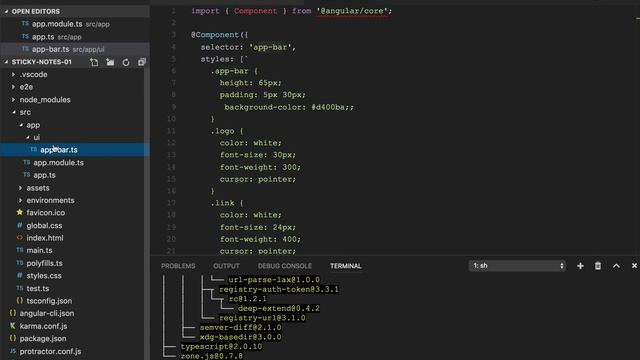Close the terminal panel with the X
This screenshot has height=360, width=640.
(x=634, y=266)
